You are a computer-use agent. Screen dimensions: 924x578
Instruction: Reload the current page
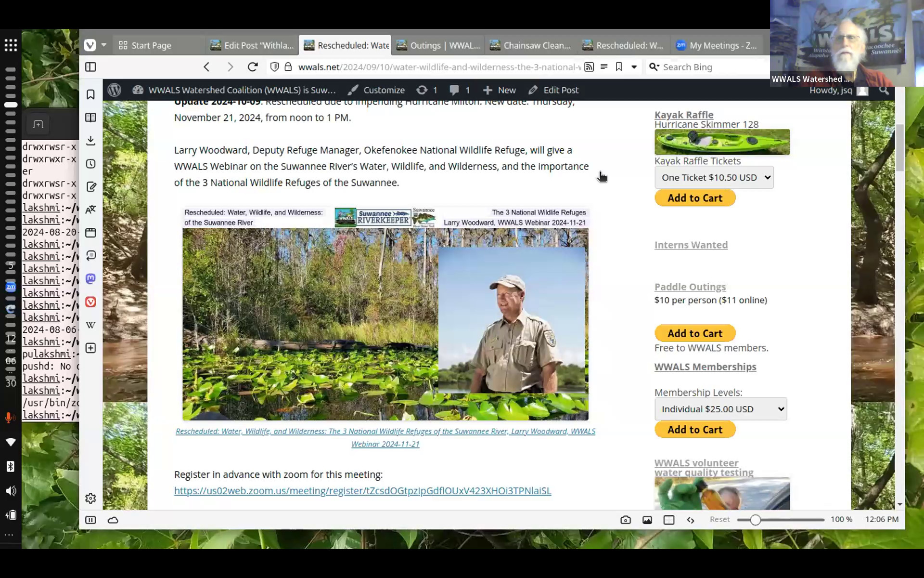(x=253, y=67)
